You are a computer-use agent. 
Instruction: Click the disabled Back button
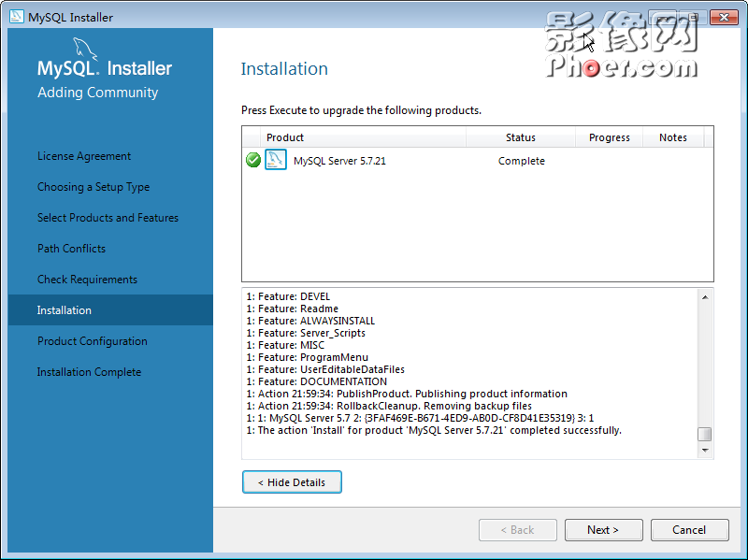(x=518, y=530)
